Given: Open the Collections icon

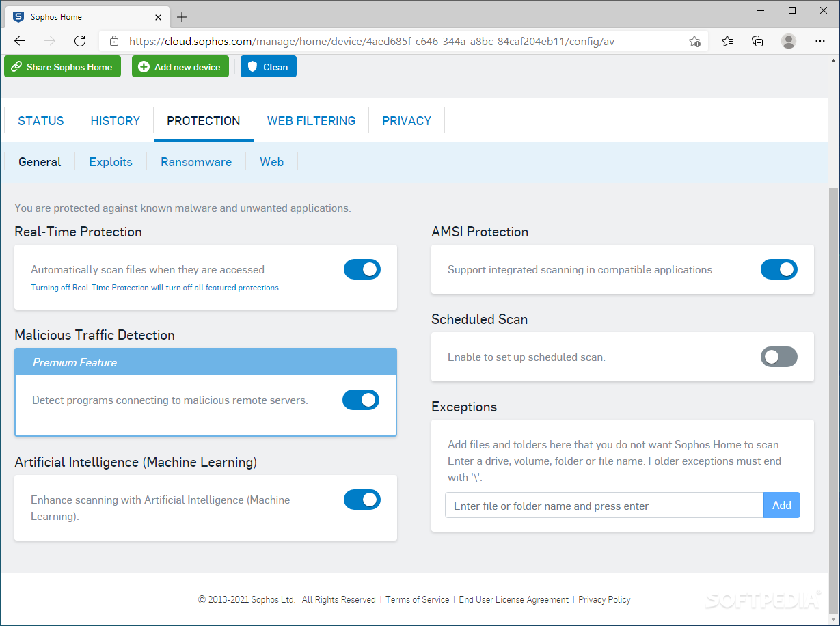Looking at the screenshot, I should coord(757,41).
